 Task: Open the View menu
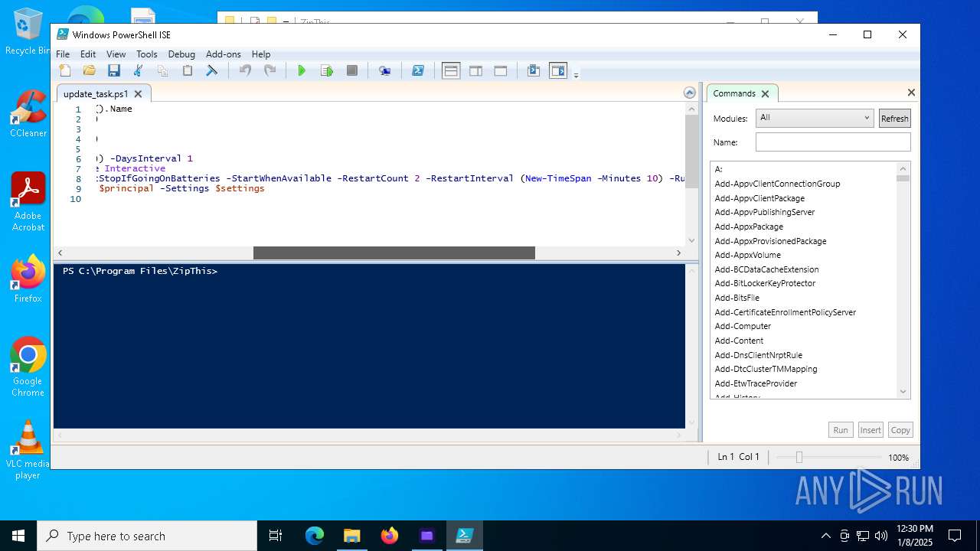click(116, 54)
